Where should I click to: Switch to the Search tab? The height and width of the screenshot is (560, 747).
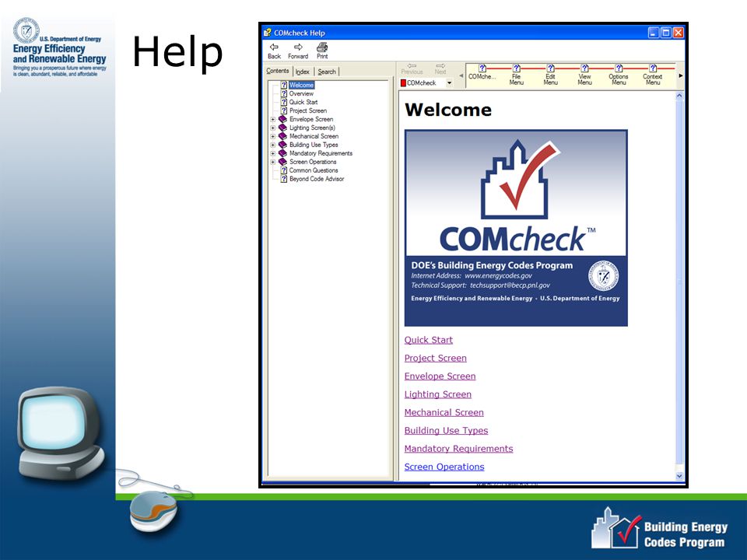(x=327, y=72)
